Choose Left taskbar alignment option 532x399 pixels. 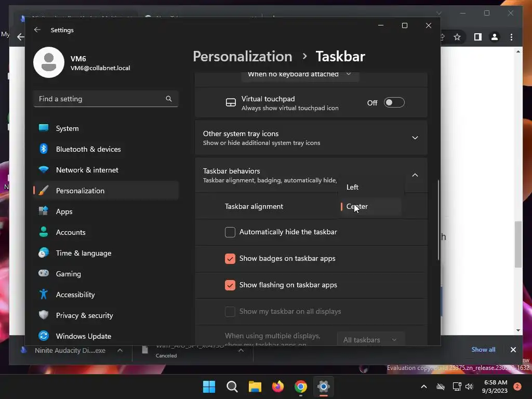tap(371, 187)
